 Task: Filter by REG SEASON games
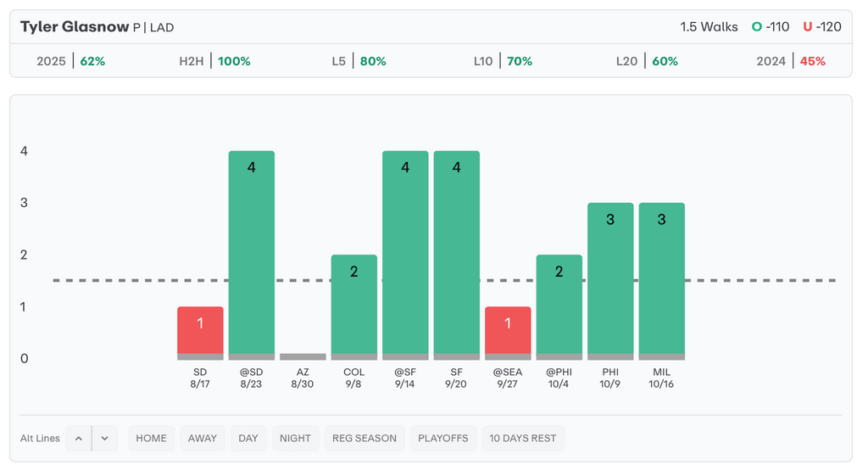[x=364, y=439]
